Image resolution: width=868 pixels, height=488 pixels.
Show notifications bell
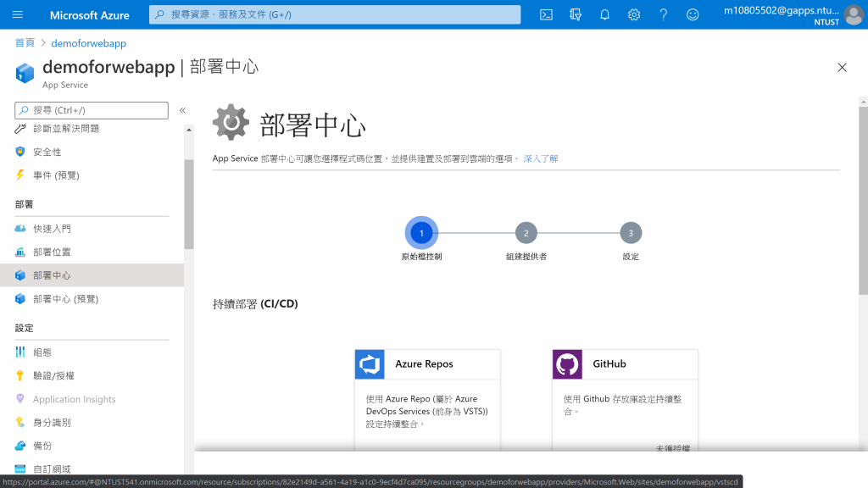604,15
